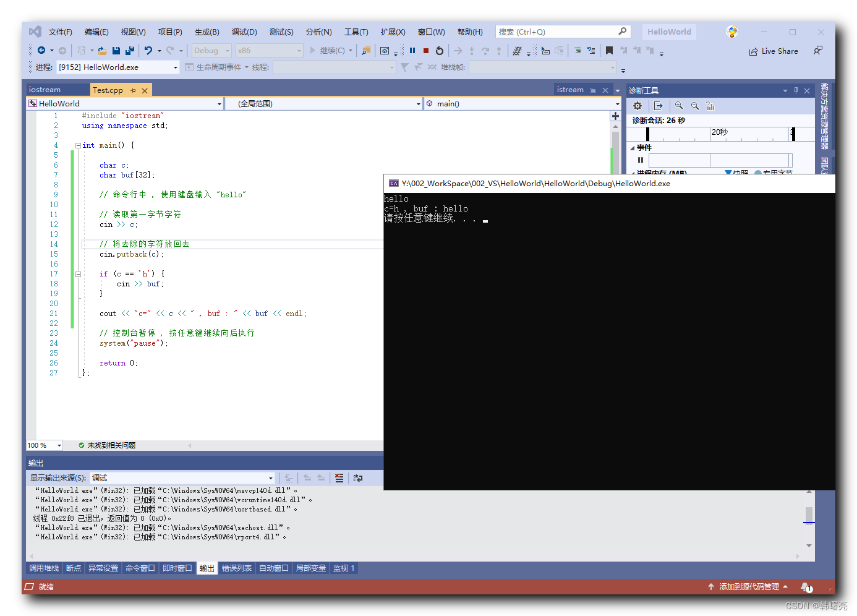Image resolution: width=857 pixels, height=616 pixels.
Task: Pin the diagnostic tools panel
Action: pos(796,90)
